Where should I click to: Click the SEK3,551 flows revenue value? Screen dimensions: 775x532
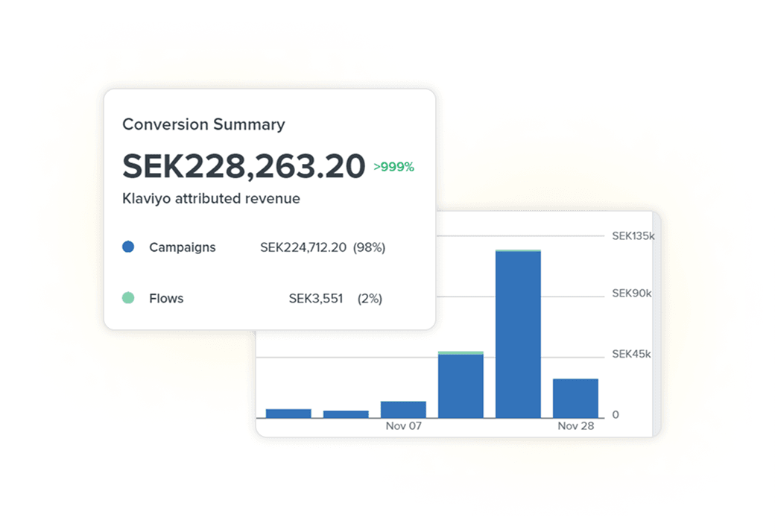point(315,299)
